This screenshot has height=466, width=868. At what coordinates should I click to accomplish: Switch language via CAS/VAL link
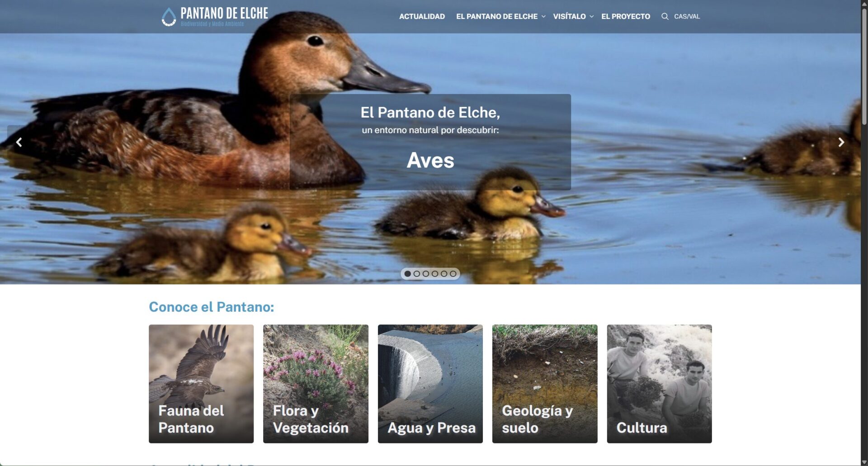coord(687,16)
